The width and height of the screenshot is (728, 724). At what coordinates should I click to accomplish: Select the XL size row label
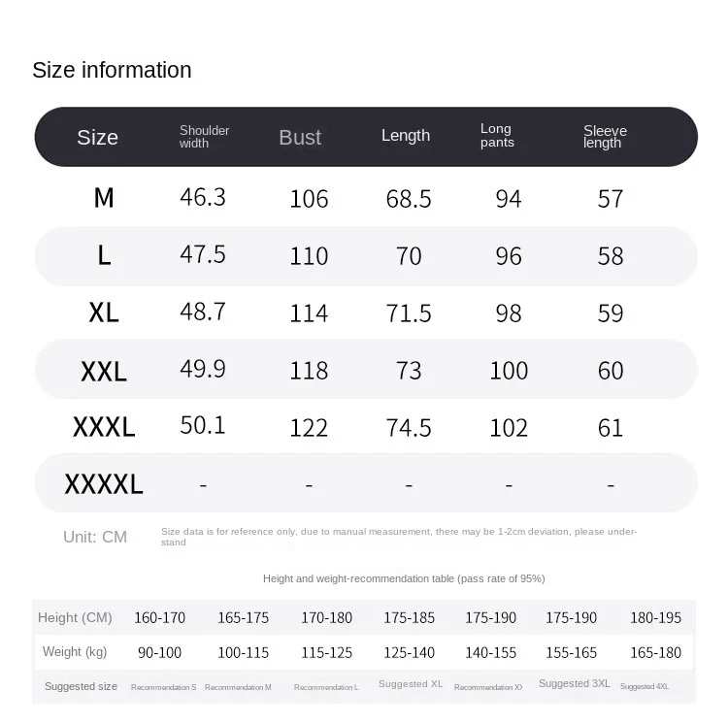[104, 313]
